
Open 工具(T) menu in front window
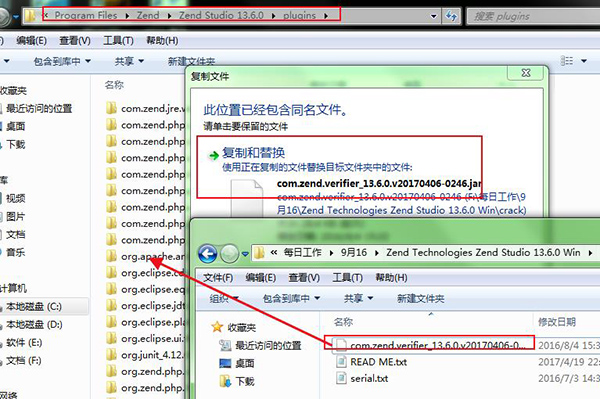click(347, 277)
